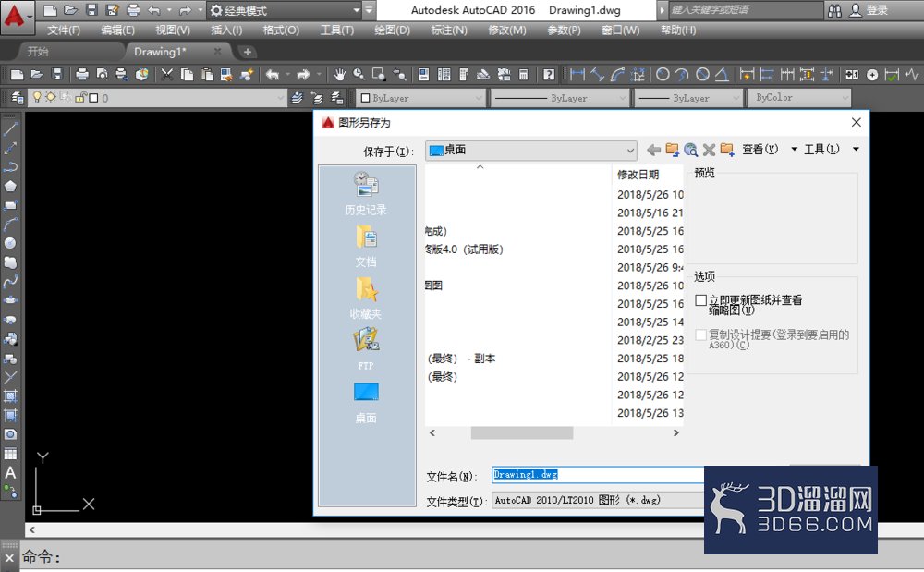Open the FTP location in the dialog sidebar
924x572 pixels.
pyautogui.click(x=366, y=350)
